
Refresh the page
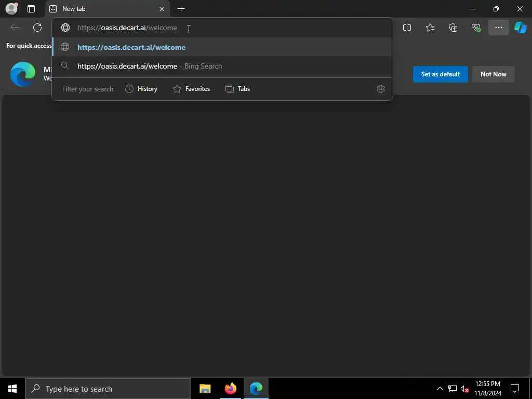37,28
